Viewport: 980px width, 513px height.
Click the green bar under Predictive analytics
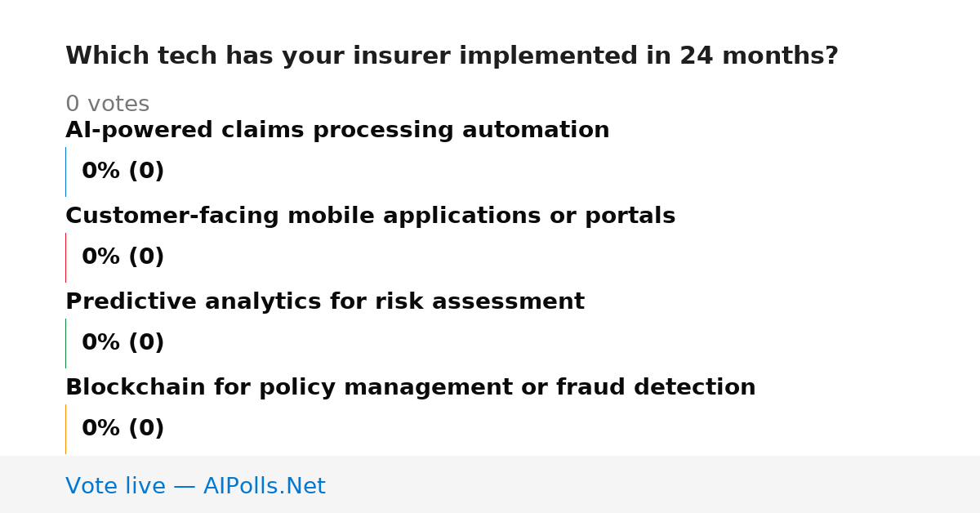tap(65, 343)
